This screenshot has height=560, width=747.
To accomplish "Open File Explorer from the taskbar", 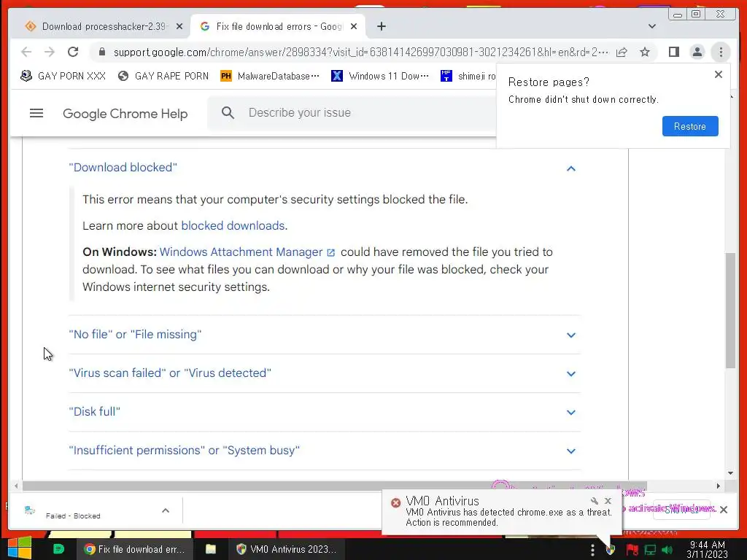I will (x=211, y=549).
